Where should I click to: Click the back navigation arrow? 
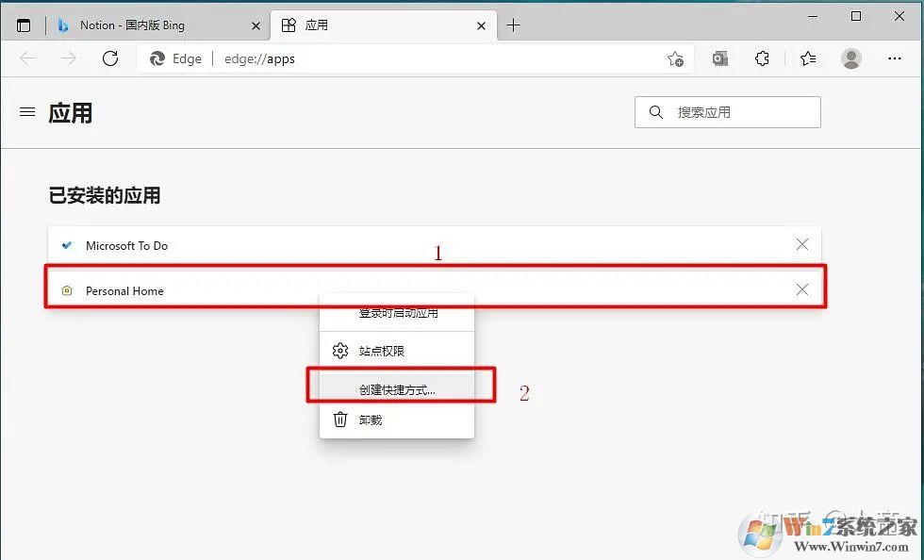tap(28, 58)
